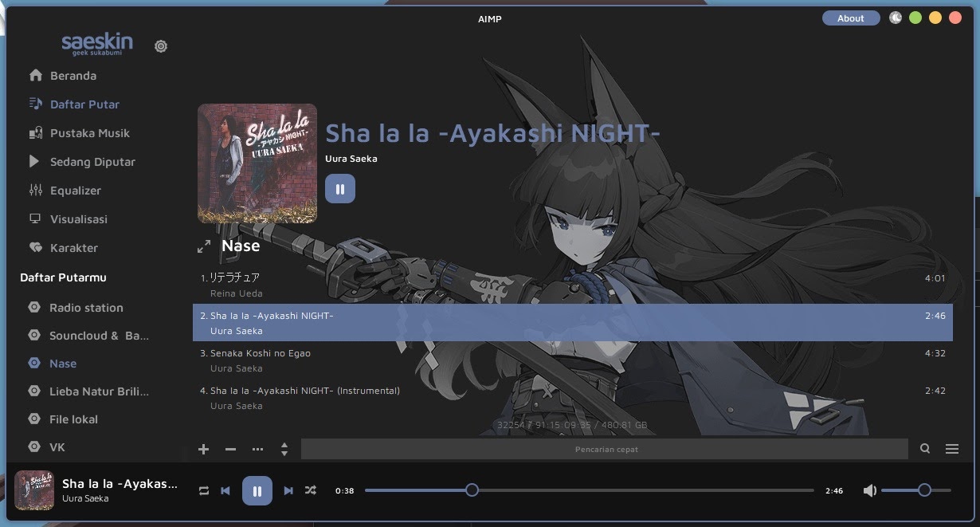Go to Sedang Diputar view

click(81, 162)
